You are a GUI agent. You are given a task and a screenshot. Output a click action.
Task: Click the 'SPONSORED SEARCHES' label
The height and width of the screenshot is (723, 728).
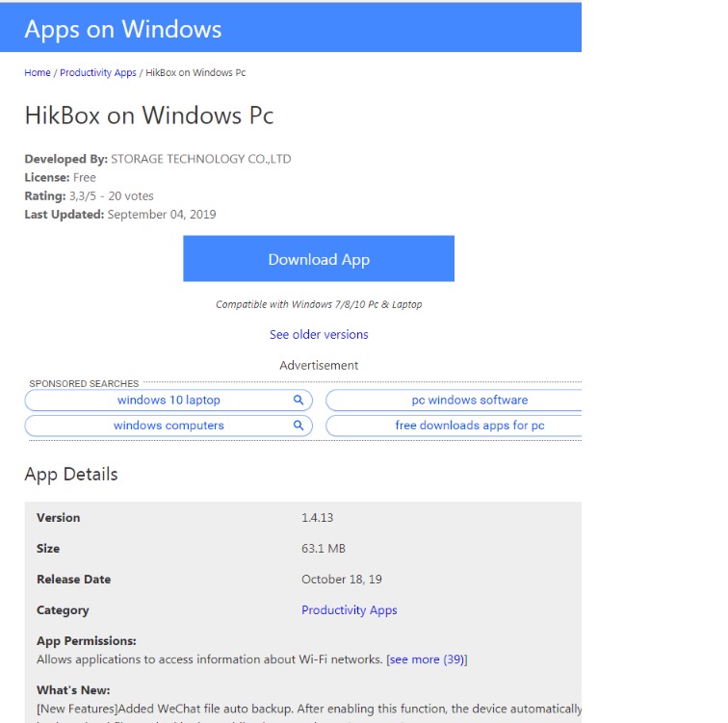click(84, 384)
